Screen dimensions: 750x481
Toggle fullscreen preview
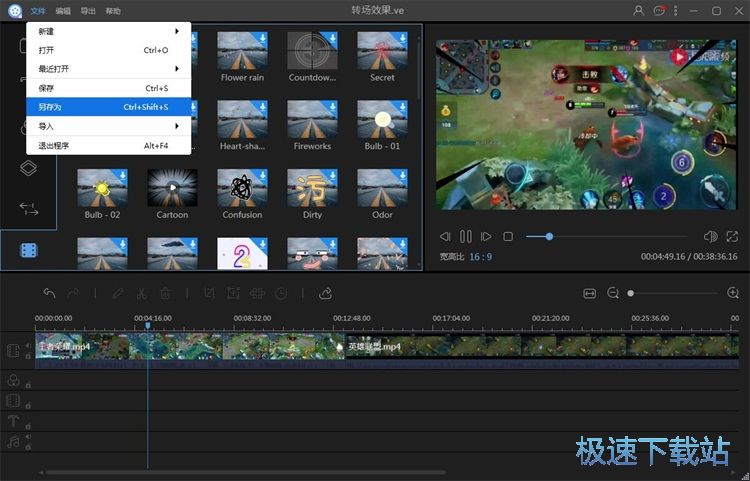coord(732,236)
